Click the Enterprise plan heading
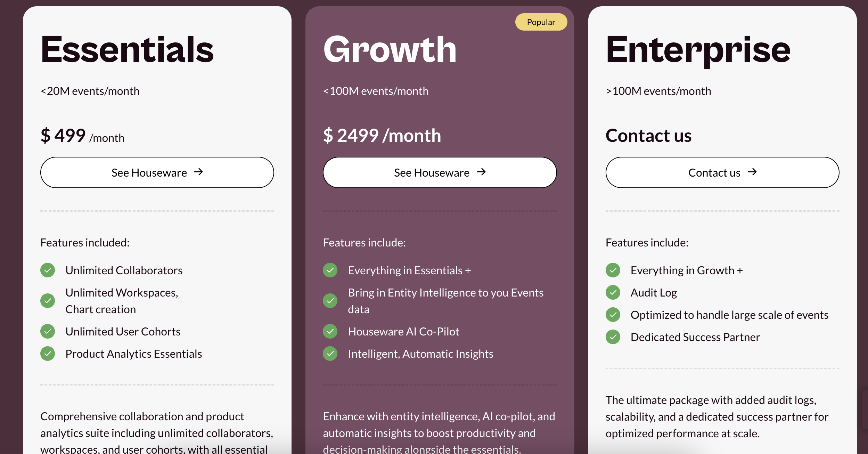This screenshot has height=454, width=868. [698, 51]
